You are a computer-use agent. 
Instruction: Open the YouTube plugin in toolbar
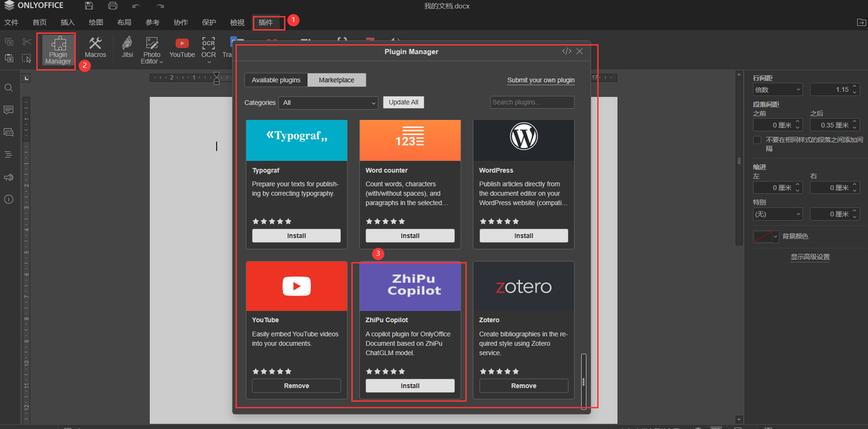[x=182, y=47]
